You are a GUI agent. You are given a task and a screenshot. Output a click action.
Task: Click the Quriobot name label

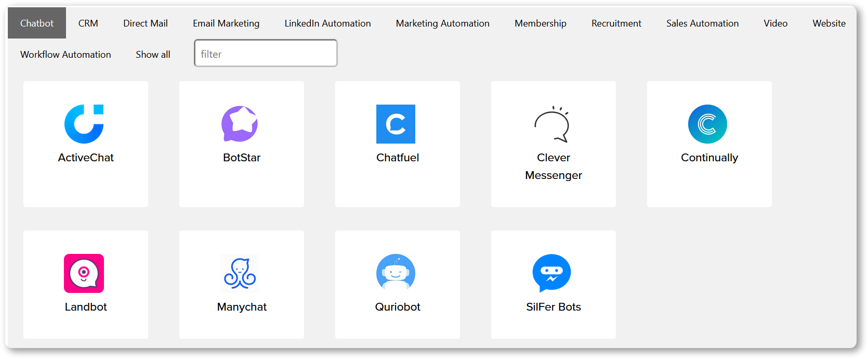pyautogui.click(x=398, y=307)
